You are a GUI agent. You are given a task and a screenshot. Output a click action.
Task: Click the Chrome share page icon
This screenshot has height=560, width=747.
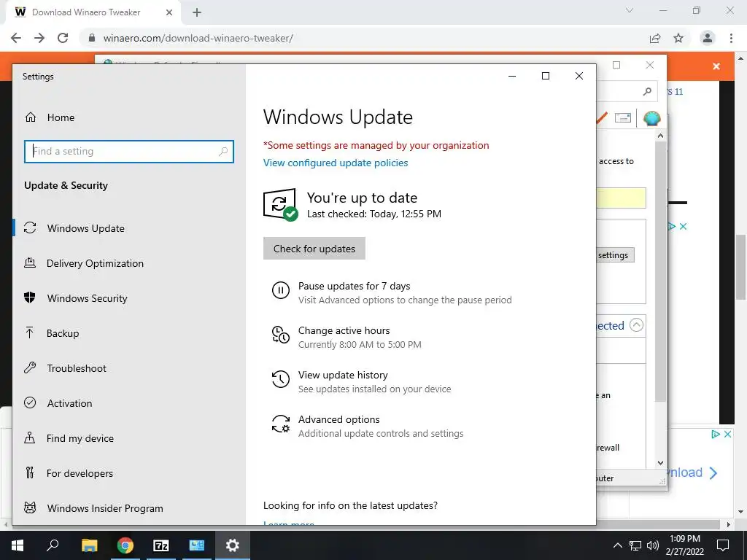[655, 38]
